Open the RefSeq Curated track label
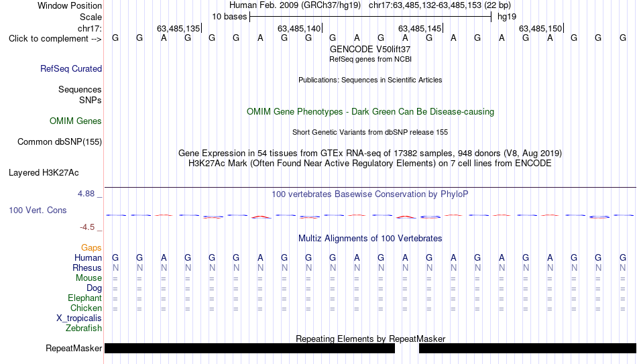637x364 pixels. coord(71,68)
